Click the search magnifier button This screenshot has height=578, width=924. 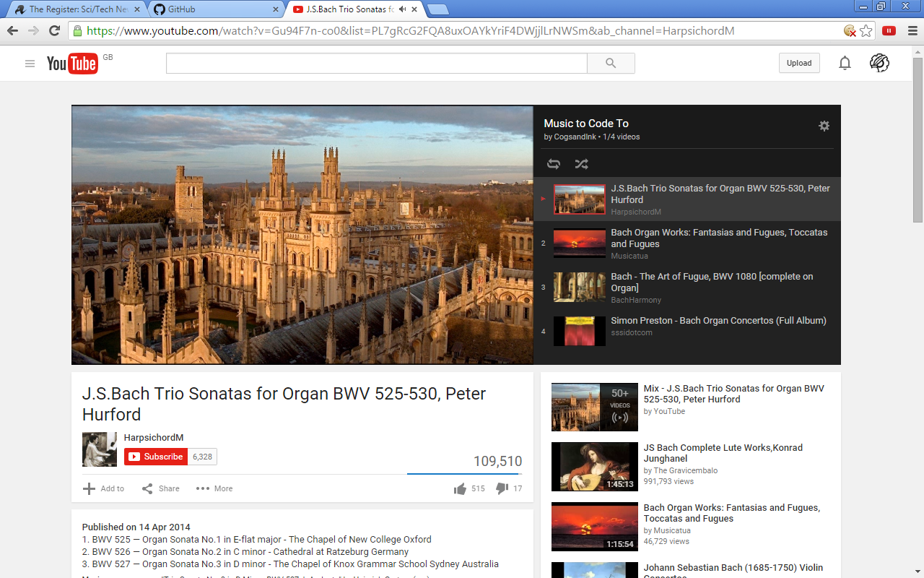pos(611,64)
